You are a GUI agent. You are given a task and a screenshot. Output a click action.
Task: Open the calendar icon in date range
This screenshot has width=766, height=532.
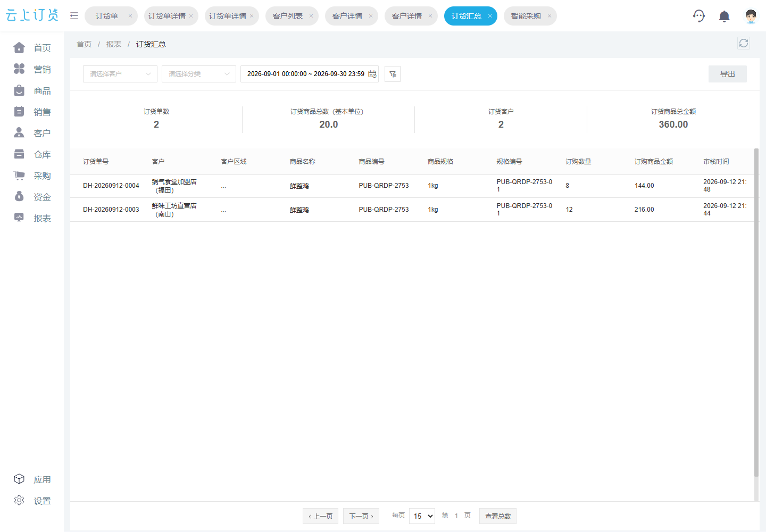(372, 74)
